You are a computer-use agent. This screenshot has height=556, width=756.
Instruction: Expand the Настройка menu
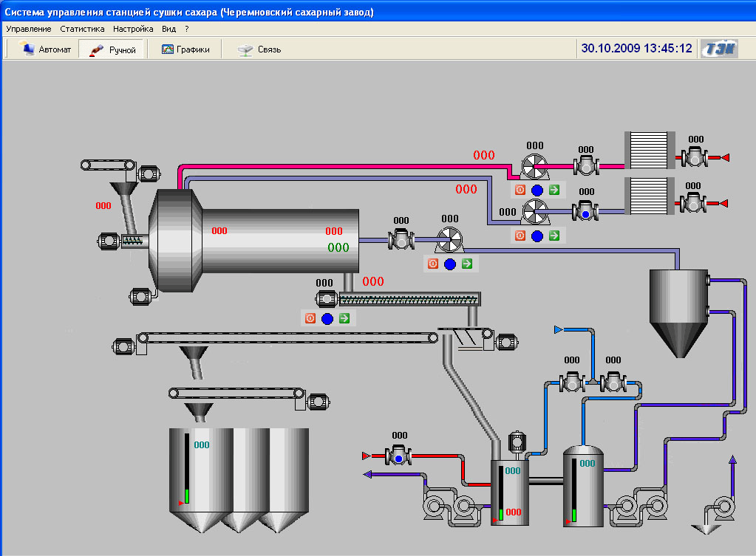coord(133,29)
